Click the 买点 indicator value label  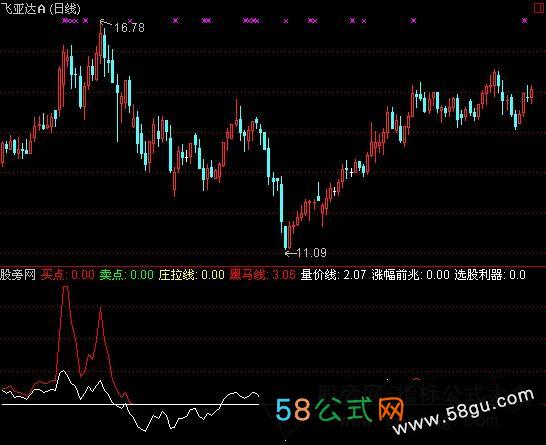pos(68,275)
